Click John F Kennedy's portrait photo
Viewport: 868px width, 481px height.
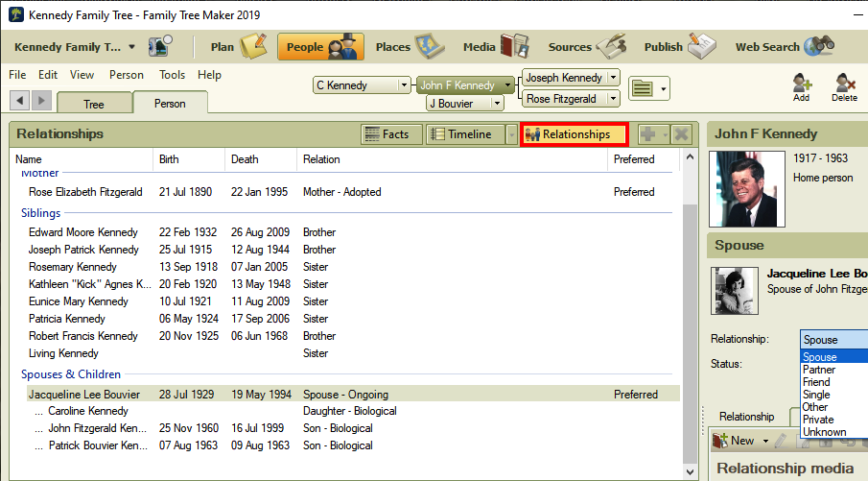(x=747, y=189)
